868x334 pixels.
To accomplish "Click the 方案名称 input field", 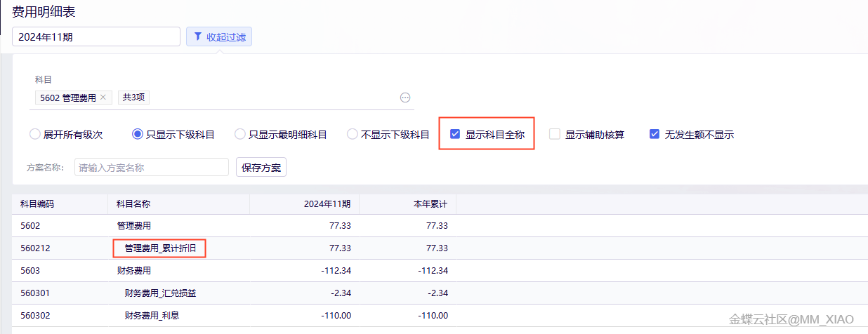I will tap(152, 168).
